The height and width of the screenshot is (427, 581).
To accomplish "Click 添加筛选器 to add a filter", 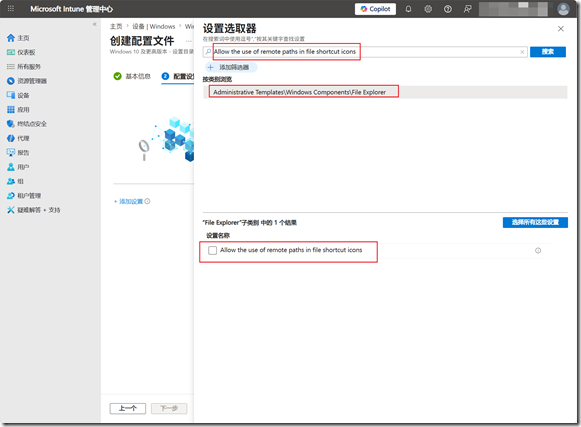I will click(230, 67).
